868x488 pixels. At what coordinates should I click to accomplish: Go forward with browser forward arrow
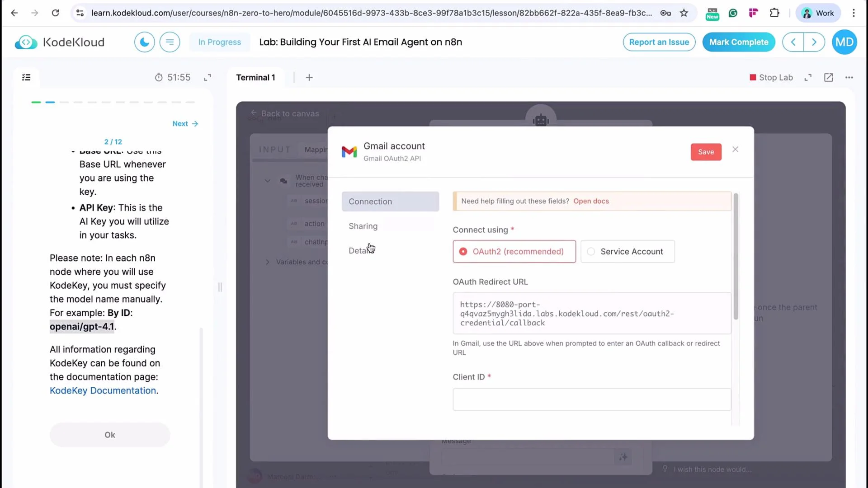[x=35, y=13]
